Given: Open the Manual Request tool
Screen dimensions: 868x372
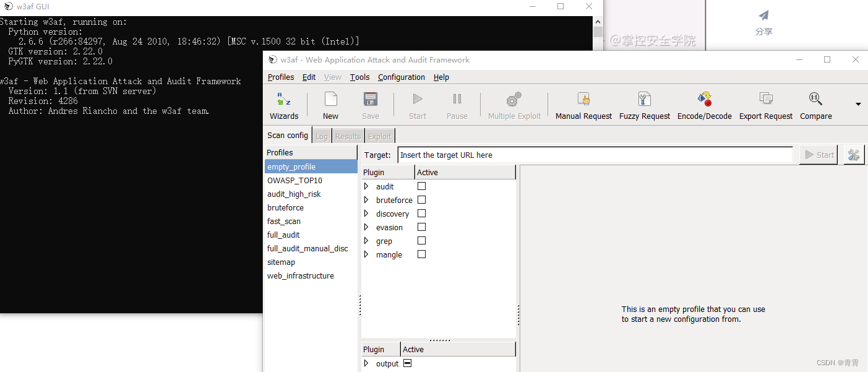Looking at the screenshot, I should [x=583, y=99].
